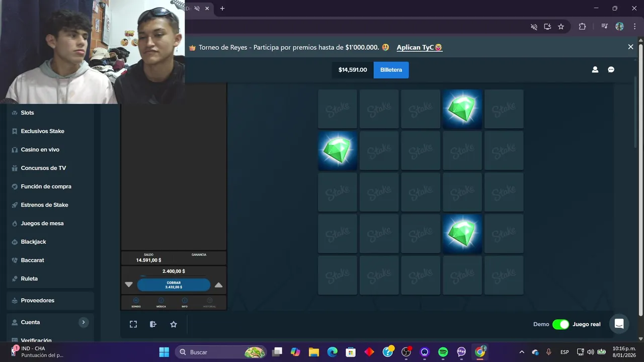Image resolution: width=644 pixels, height=362 pixels.
Task: Open the Historial game history
Action: (209, 302)
